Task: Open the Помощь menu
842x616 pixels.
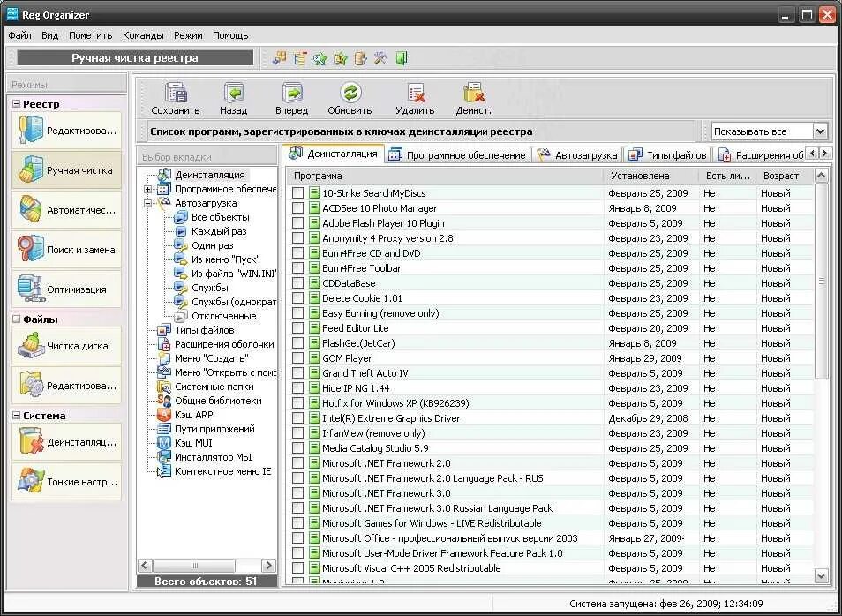Action: (x=230, y=35)
